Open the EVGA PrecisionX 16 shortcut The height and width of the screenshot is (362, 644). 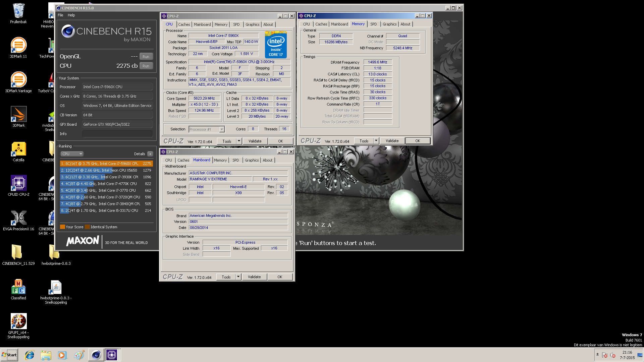18,220
